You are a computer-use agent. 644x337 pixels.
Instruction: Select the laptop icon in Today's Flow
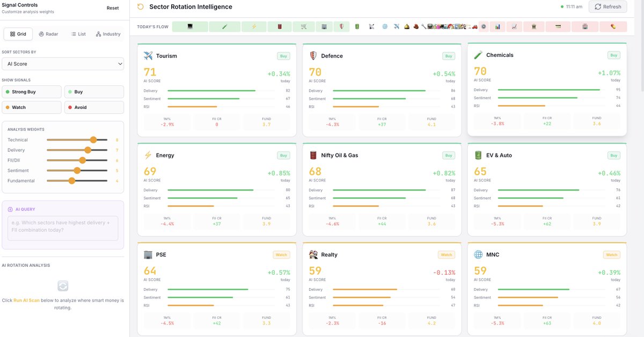click(x=190, y=26)
